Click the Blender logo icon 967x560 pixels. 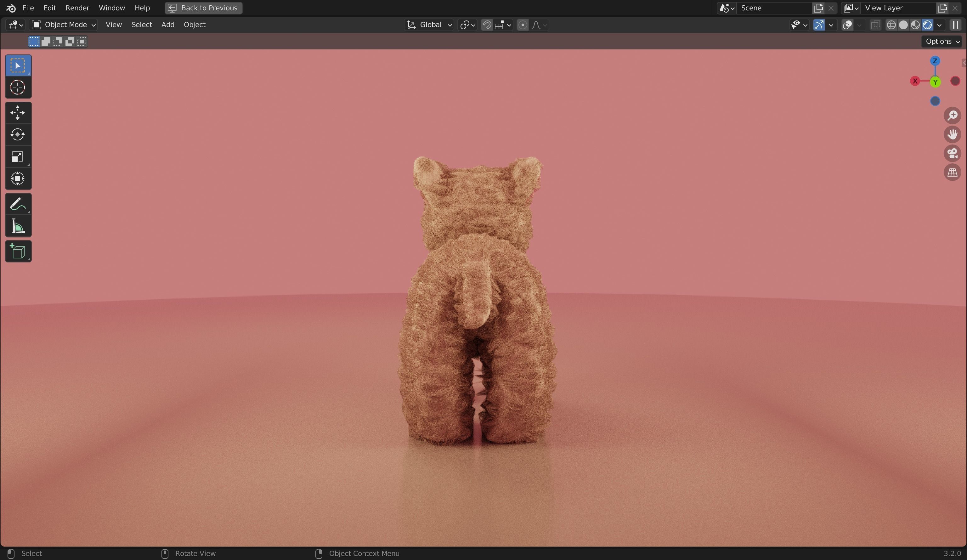pos(11,8)
